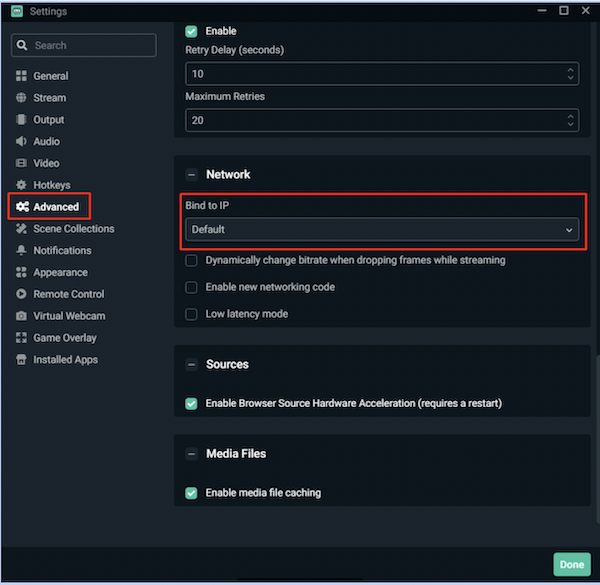Collapse the Sources section

coord(191,365)
